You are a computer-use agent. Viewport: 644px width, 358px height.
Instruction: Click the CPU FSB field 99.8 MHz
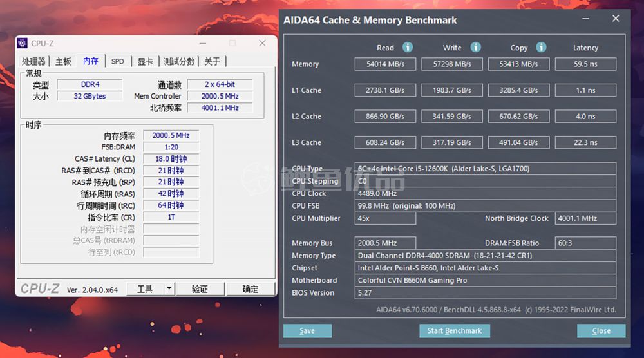point(486,205)
